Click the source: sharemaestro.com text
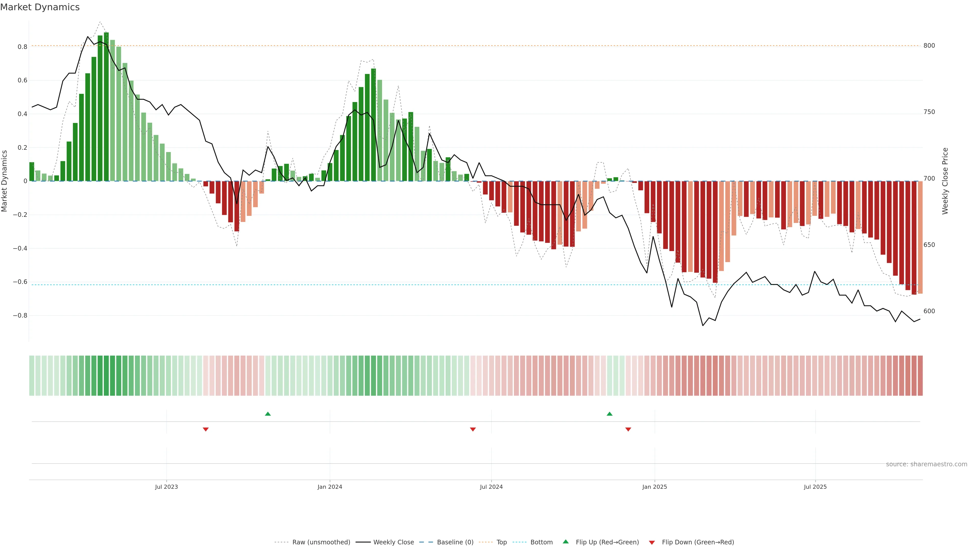 pyautogui.click(x=926, y=464)
